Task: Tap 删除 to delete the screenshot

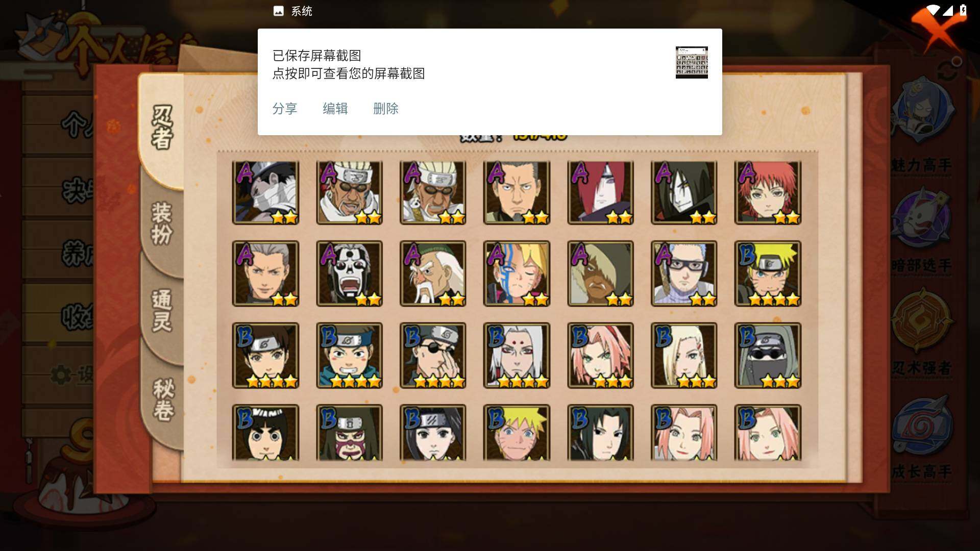Action: pos(386,109)
